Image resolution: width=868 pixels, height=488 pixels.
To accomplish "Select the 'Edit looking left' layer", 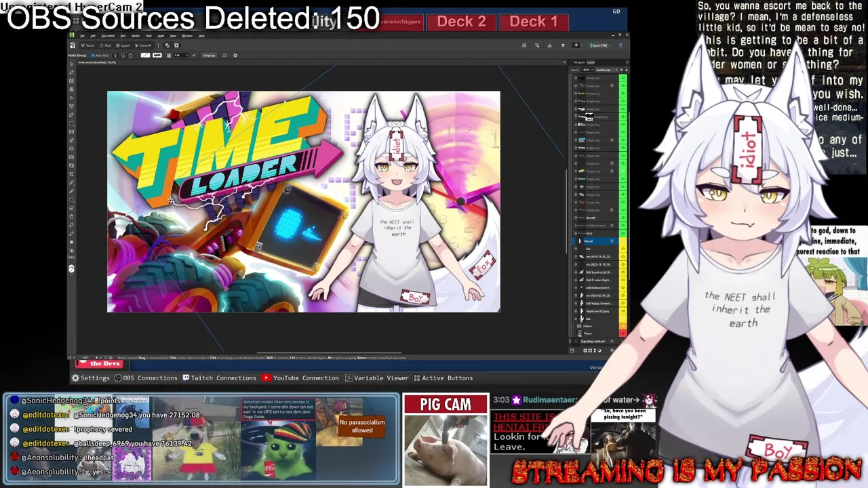I will pos(595,272).
